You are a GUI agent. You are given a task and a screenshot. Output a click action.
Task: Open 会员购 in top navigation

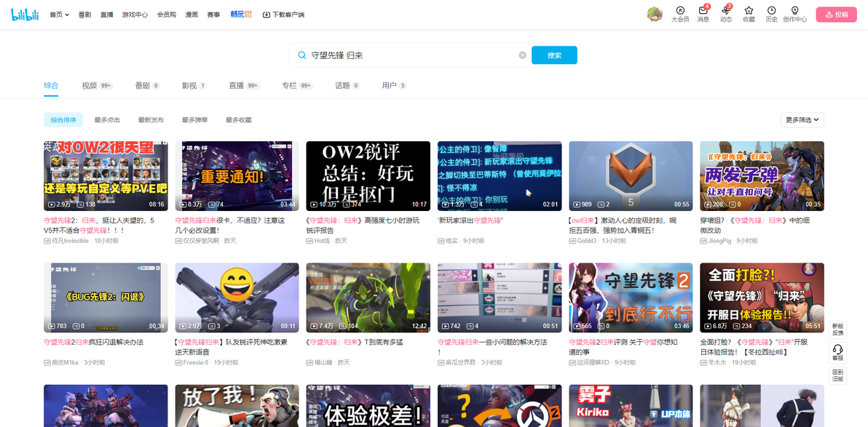point(167,15)
